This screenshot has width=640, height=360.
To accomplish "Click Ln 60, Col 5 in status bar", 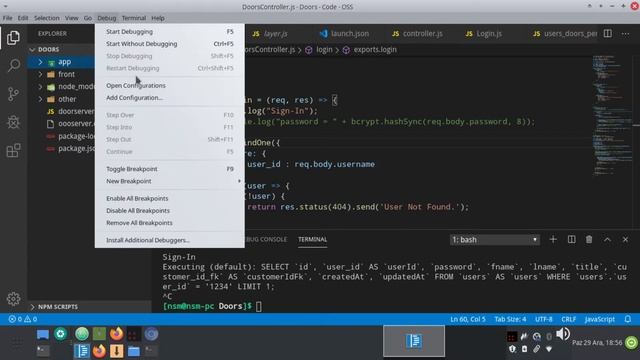I will point(468,319).
